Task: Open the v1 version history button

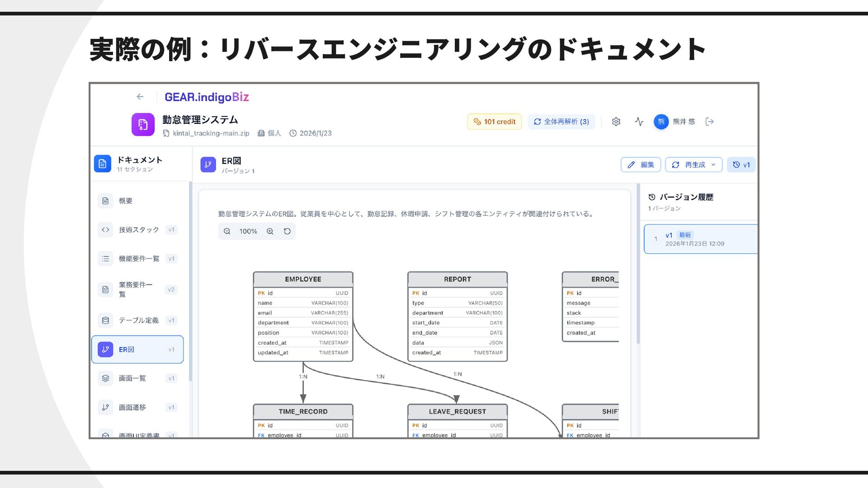Action: [741, 165]
